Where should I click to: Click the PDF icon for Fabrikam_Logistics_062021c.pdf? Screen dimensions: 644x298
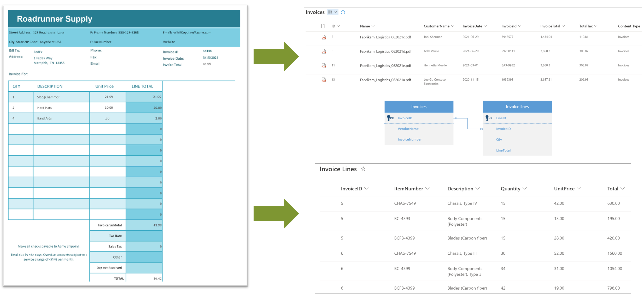click(x=324, y=37)
